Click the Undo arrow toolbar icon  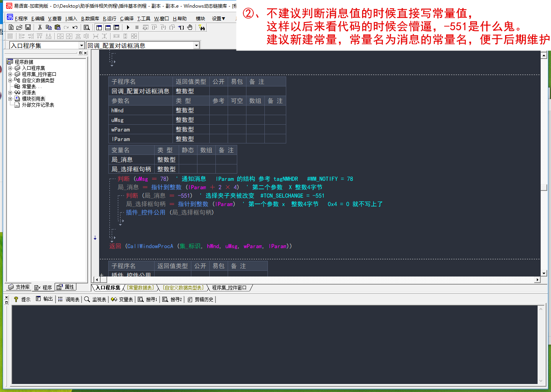[x=75, y=28]
